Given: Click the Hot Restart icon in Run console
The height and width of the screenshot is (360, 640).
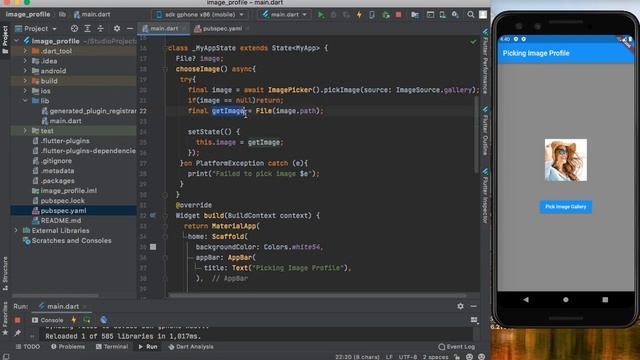Looking at the screenshot, I should pos(87,320).
